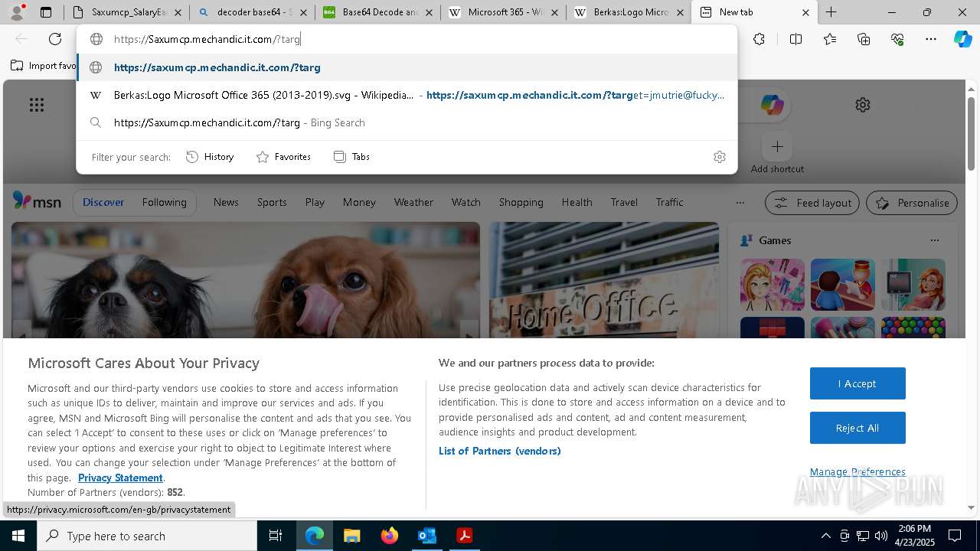Filter search by History
The width and height of the screenshot is (980, 551).
210,157
